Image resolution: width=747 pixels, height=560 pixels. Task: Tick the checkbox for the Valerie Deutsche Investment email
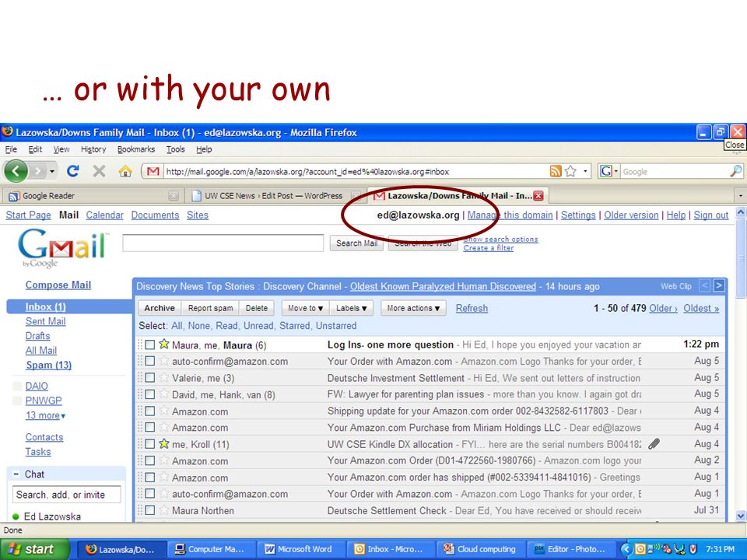pyautogui.click(x=150, y=378)
